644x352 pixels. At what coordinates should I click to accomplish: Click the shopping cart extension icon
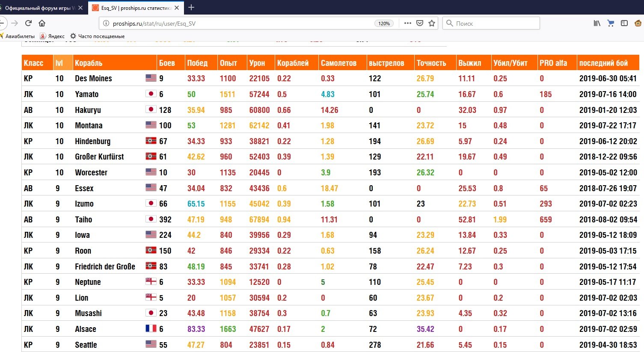pos(611,23)
